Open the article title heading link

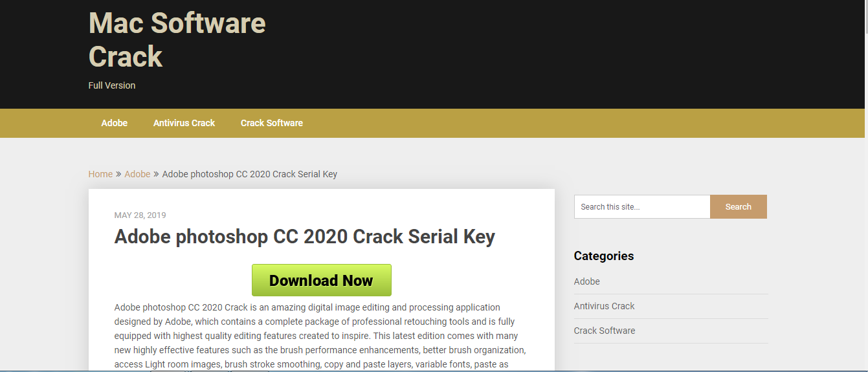tap(305, 237)
